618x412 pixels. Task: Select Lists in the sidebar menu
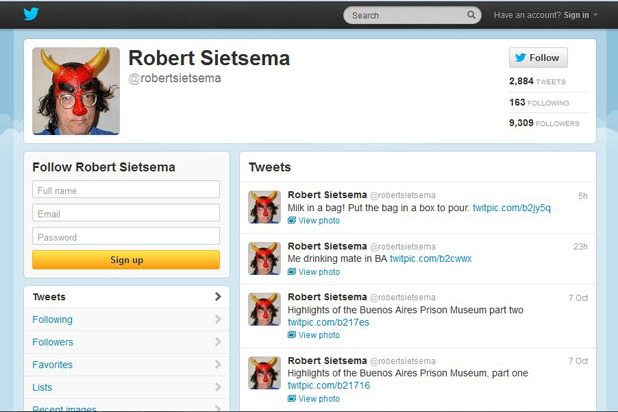[127, 387]
